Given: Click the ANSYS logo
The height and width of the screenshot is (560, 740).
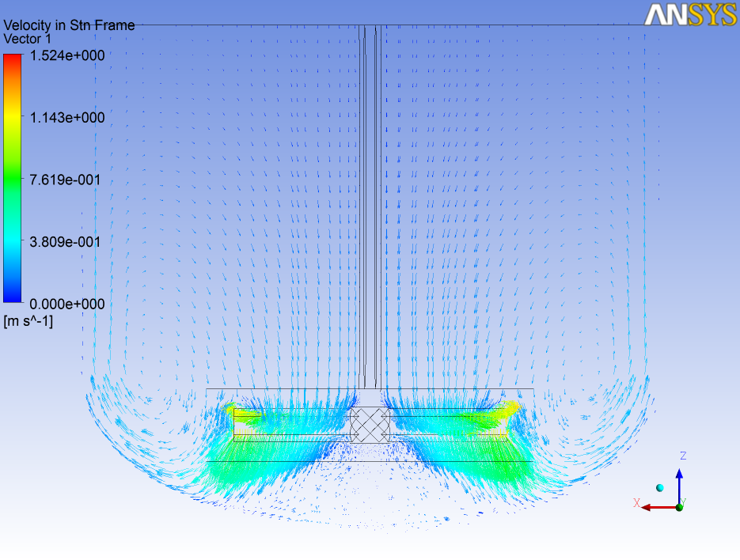Looking at the screenshot, I should (690, 14).
